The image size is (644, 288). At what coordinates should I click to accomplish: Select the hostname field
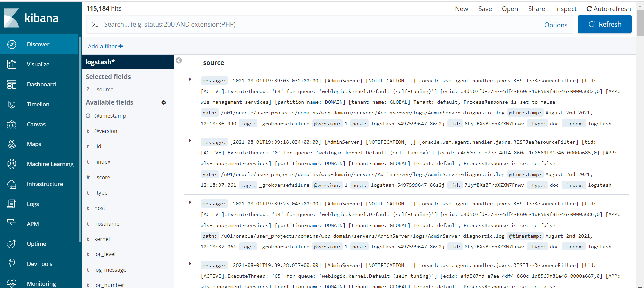(107, 224)
